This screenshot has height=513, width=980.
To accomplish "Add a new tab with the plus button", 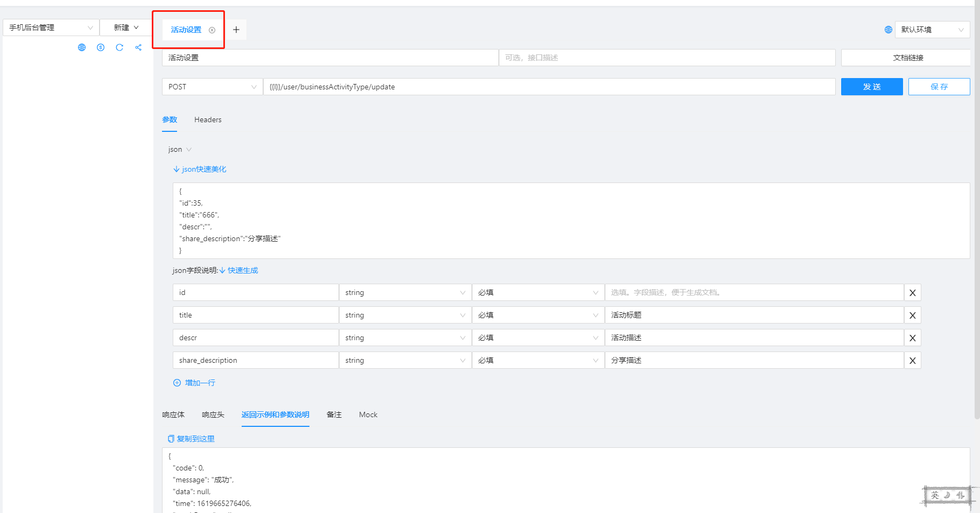I will point(236,30).
